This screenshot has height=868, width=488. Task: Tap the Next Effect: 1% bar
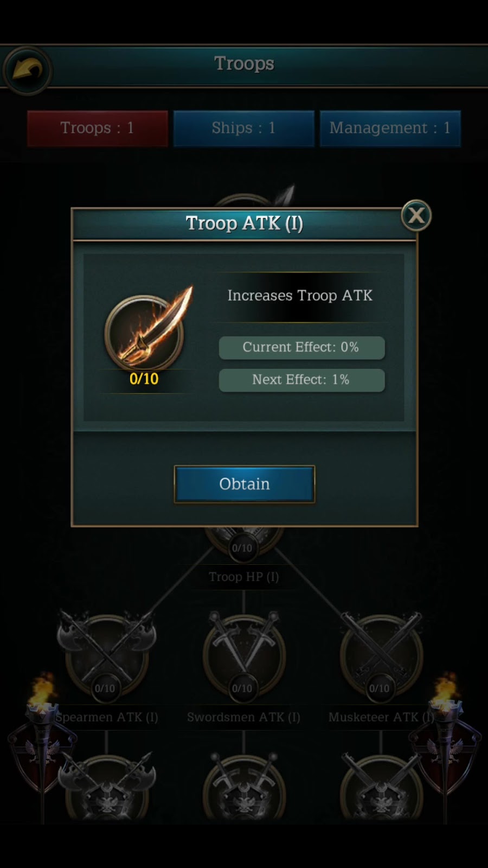point(301,380)
